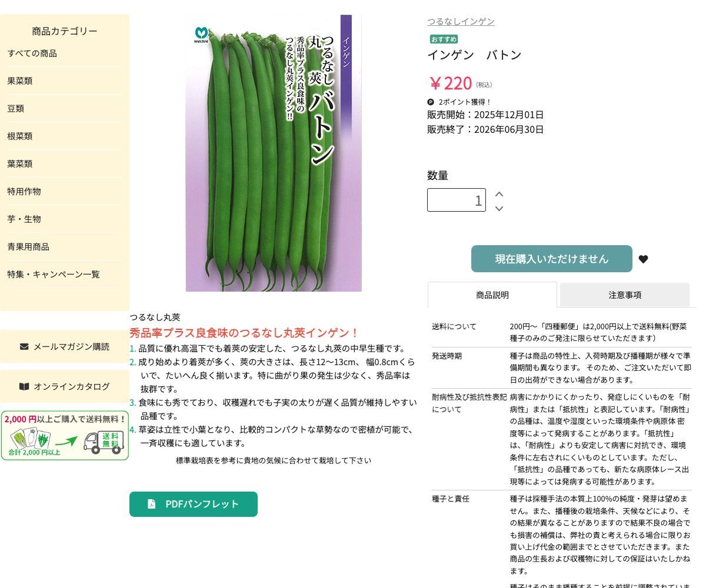706x588 pixels.
Task: Add item to favorites with heart icon
Action: pos(643,259)
